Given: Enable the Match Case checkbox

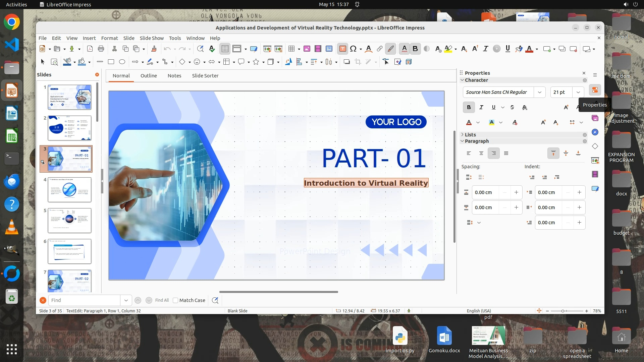Looking at the screenshot, I should (175, 300).
